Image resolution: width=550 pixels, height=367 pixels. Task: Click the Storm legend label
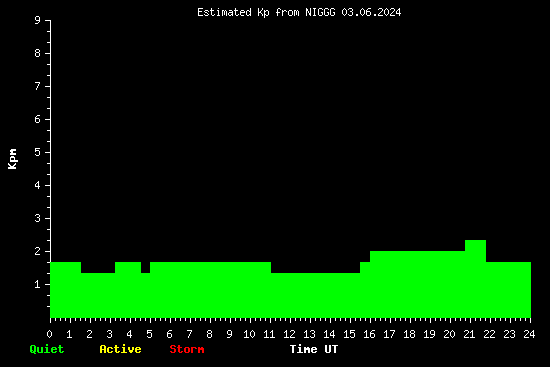pyautogui.click(x=187, y=349)
